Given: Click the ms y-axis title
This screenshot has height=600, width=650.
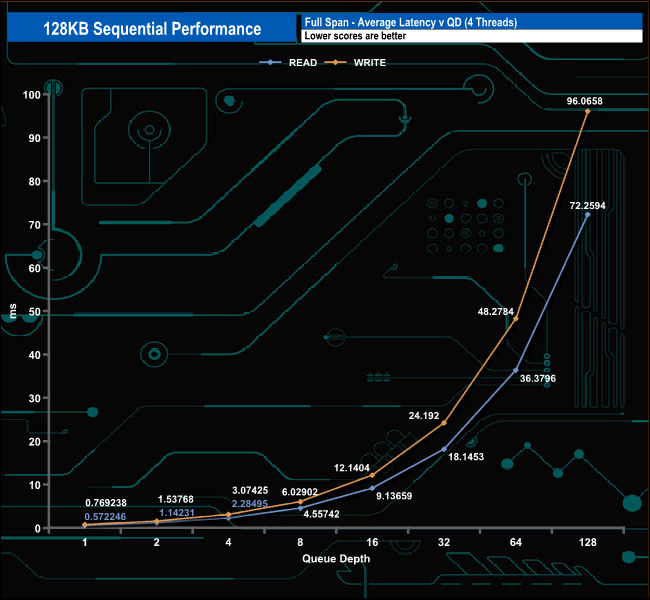Looking at the screenshot, I should click(13, 311).
